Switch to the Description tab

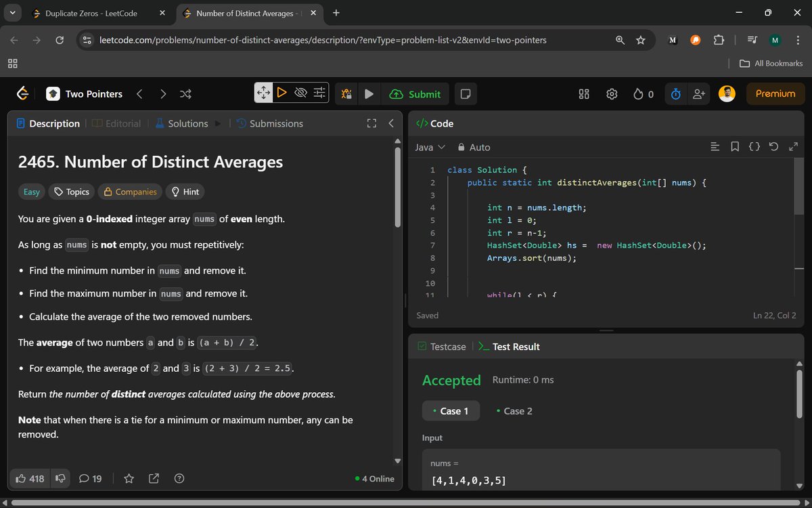pos(47,123)
